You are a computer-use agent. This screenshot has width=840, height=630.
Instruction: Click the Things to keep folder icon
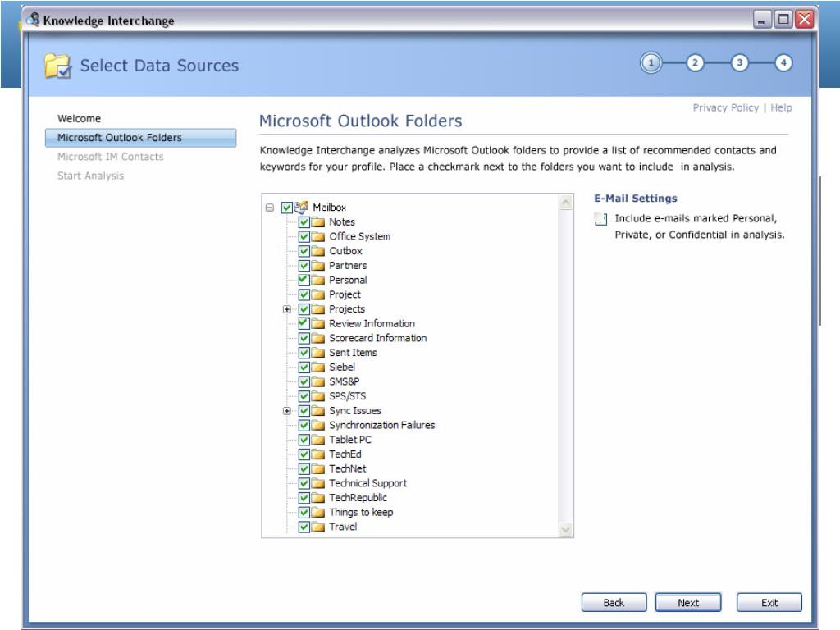tap(318, 512)
